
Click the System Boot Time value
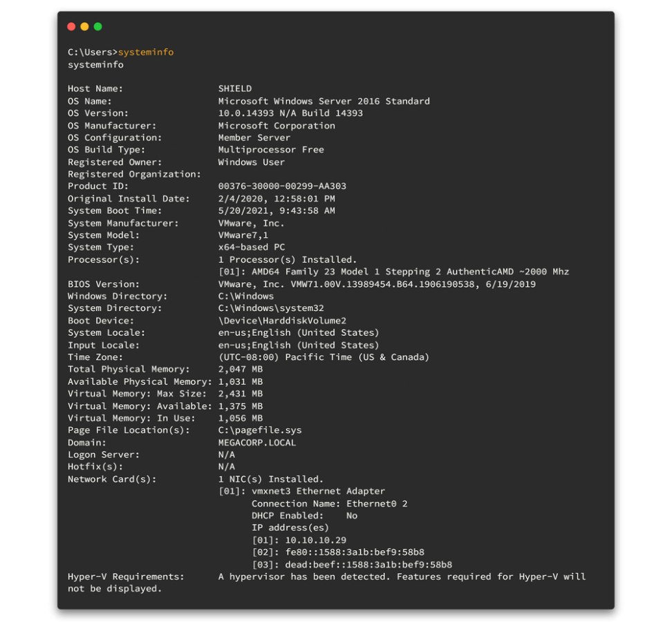pos(277,211)
